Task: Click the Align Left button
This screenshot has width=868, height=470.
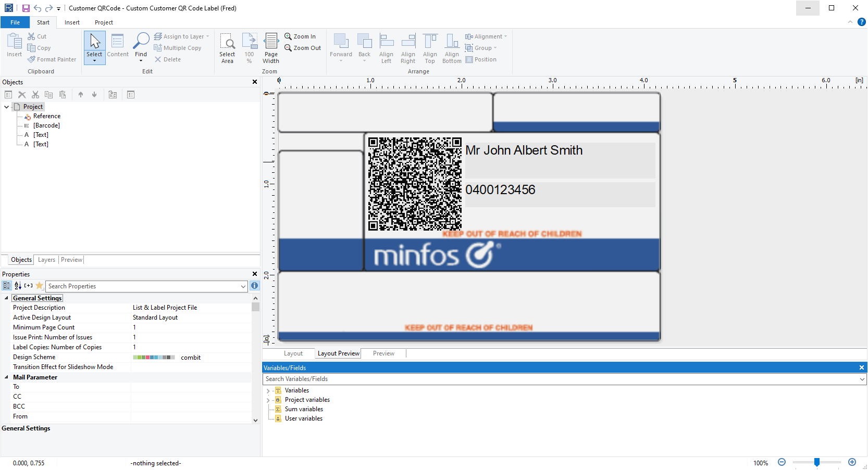Action: click(x=386, y=48)
